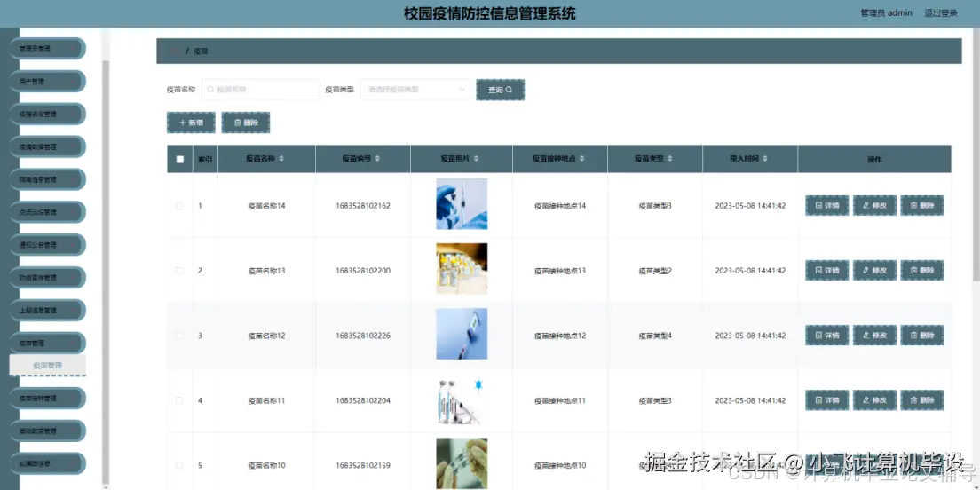Focus the 疫苗名称 search input field
The height and width of the screenshot is (490, 980).
pos(261,90)
